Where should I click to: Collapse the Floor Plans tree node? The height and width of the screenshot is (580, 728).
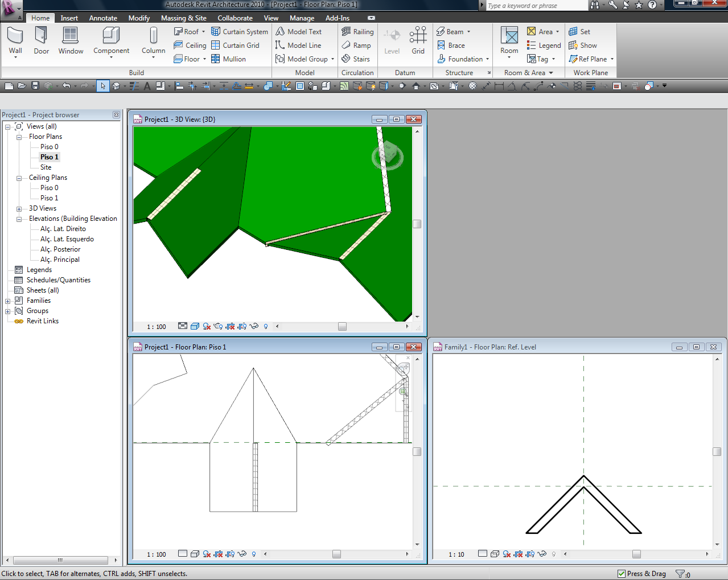point(19,137)
